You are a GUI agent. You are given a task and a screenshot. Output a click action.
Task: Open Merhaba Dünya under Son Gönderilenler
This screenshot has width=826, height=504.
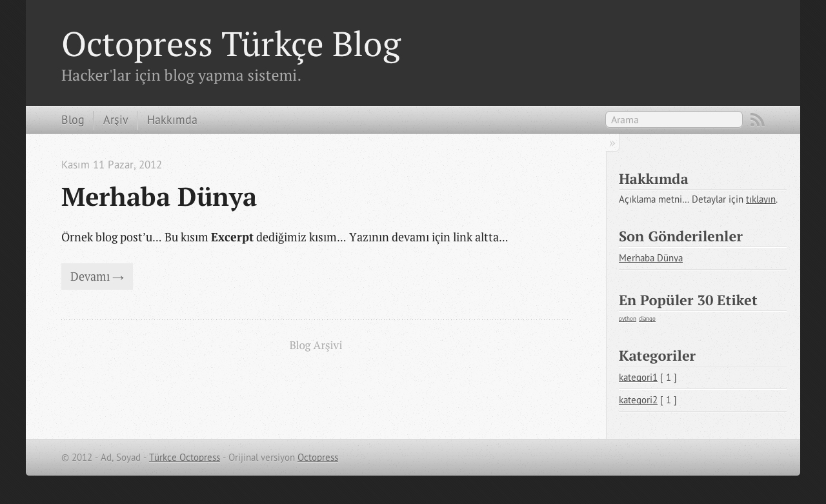[x=650, y=258]
